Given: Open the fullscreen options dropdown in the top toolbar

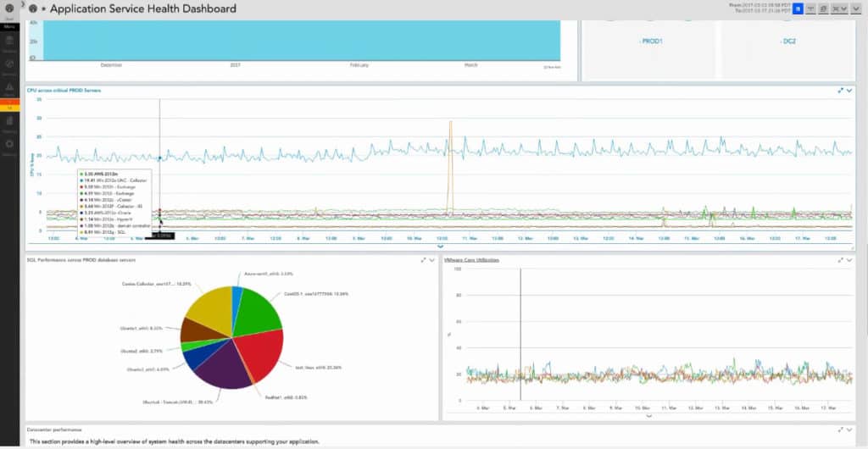Looking at the screenshot, I should click(x=840, y=8).
